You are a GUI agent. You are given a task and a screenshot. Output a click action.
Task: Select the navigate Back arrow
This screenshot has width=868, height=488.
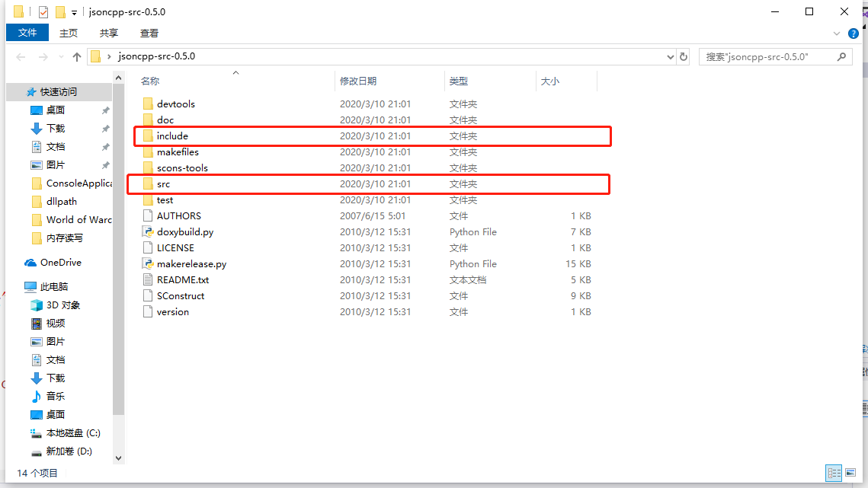point(21,56)
